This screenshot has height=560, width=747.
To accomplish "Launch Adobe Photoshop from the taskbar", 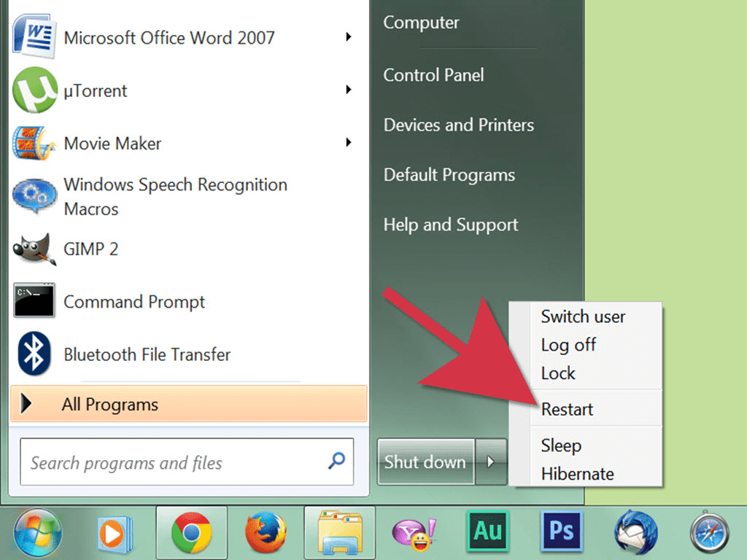I will pos(561,532).
